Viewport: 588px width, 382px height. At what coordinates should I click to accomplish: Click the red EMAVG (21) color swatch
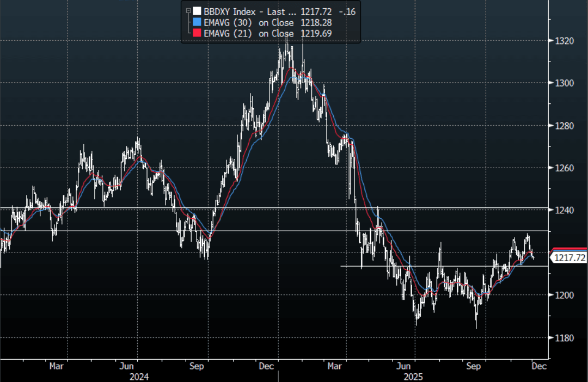[197, 34]
